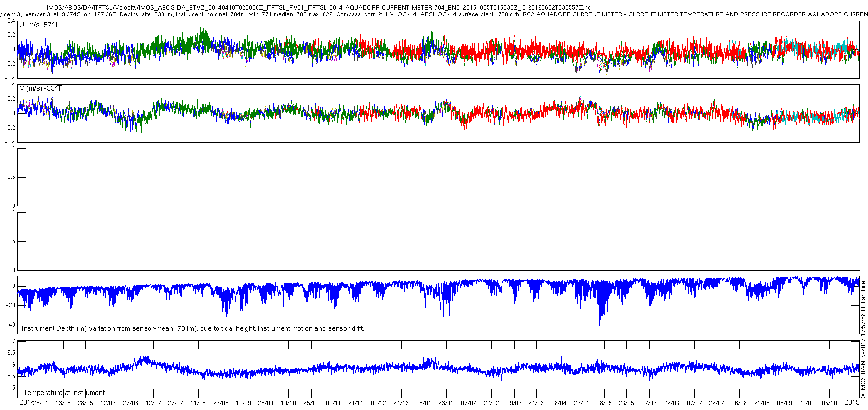Image resolution: width=868 pixels, height=410 pixels.
Task: Select the 20/09 date tick label
Action: 806,403
